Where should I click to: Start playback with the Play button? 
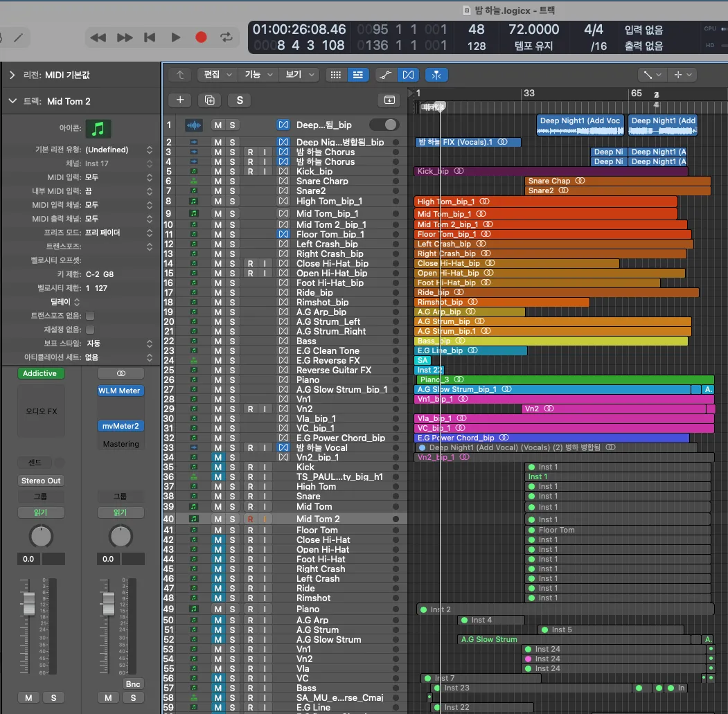[175, 37]
